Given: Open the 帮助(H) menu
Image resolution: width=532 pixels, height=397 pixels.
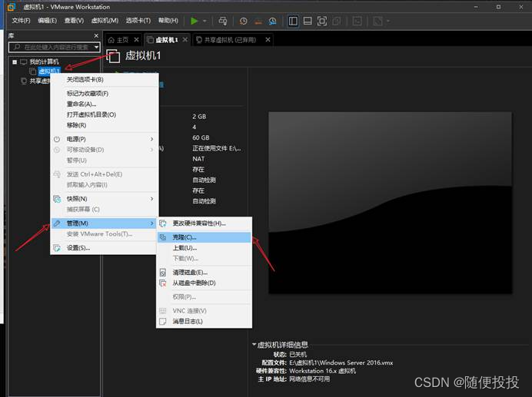Looking at the screenshot, I should pyautogui.click(x=168, y=21).
